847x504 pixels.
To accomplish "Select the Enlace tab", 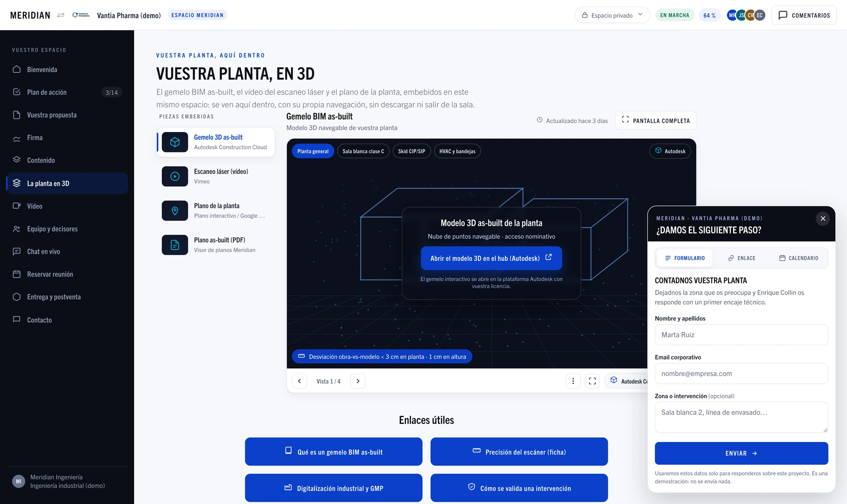I will click(742, 258).
